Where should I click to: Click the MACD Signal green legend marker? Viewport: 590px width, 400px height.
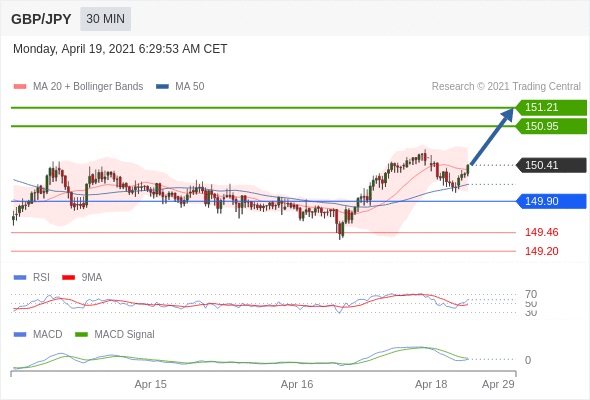pos(82,334)
